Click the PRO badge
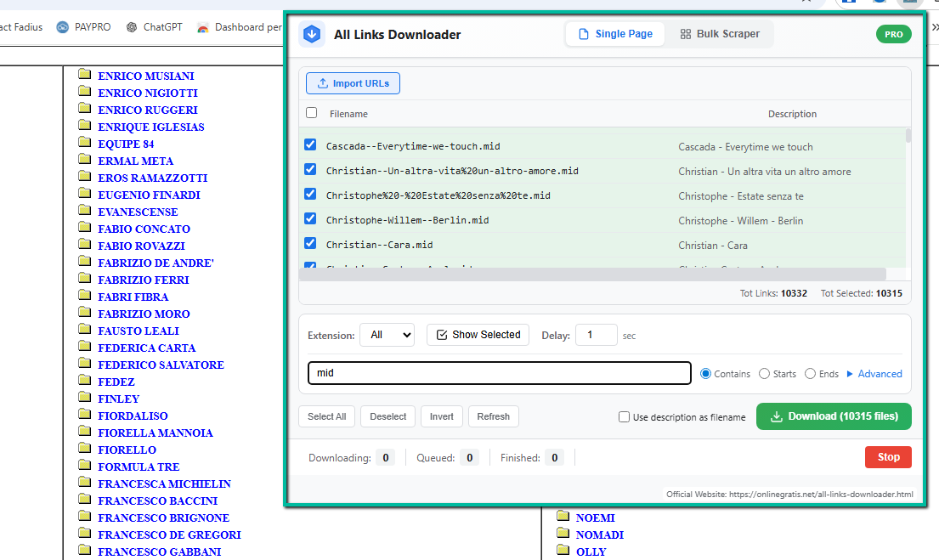 (x=893, y=34)
